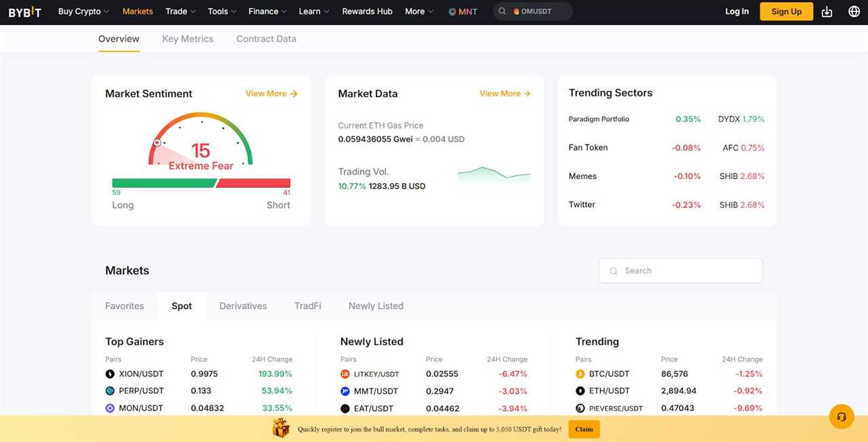Select the XION token icon in Top Gainers

pyautogui.click(x=110, y=374)
